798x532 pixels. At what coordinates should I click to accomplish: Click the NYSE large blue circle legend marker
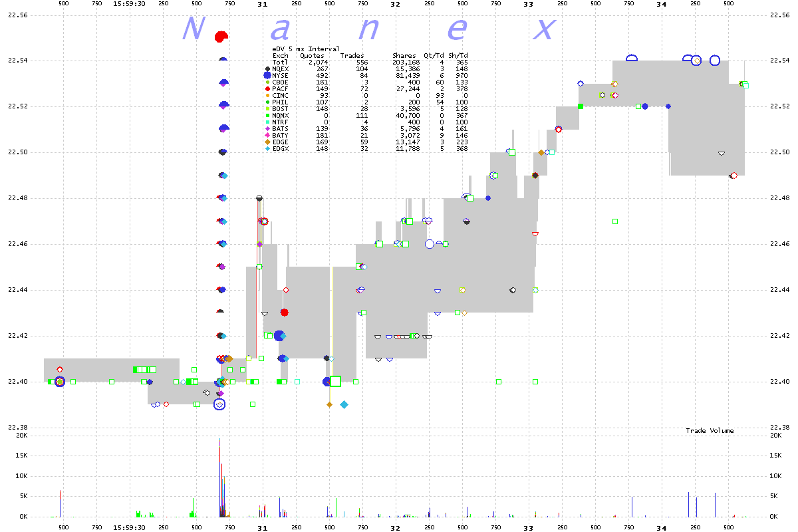[267, 76]
